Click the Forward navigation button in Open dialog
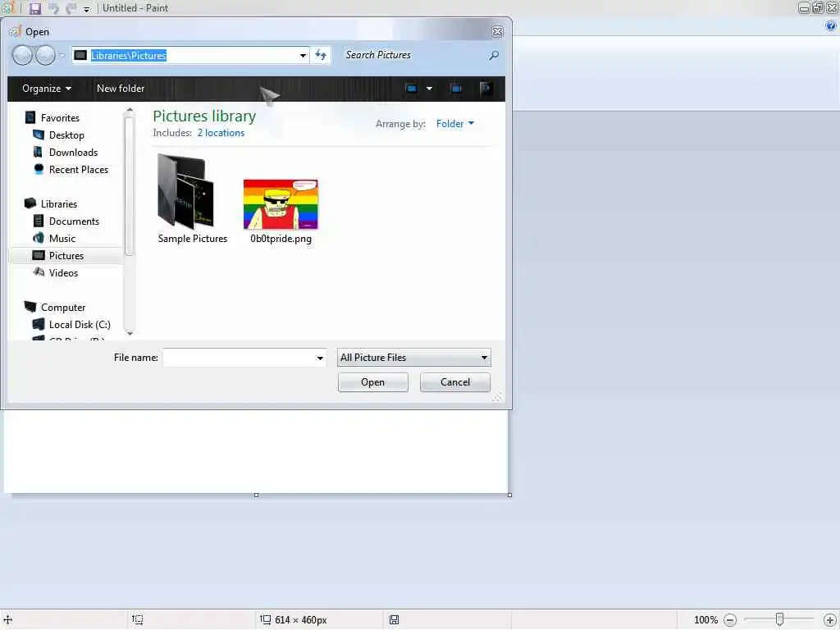The height and width of the screenshot is (630, 840). (46, 55)
